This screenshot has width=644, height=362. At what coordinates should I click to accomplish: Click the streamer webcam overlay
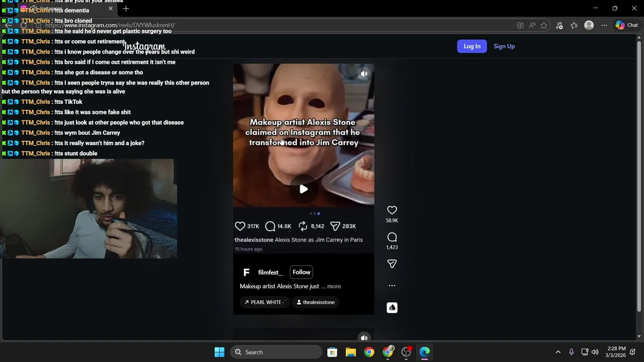(89, 209)
